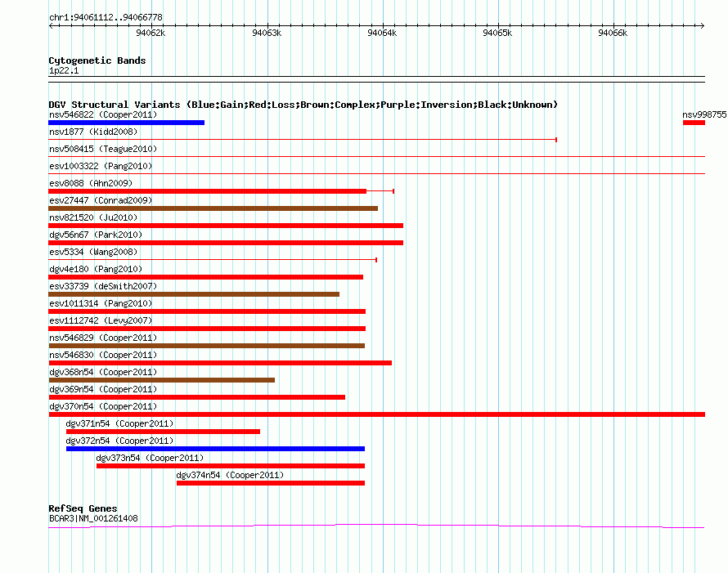Click the dgv371n54 (Cooper2011) label
The width and height of the screenshot is (728, 573).
click(x=119, y=423)
